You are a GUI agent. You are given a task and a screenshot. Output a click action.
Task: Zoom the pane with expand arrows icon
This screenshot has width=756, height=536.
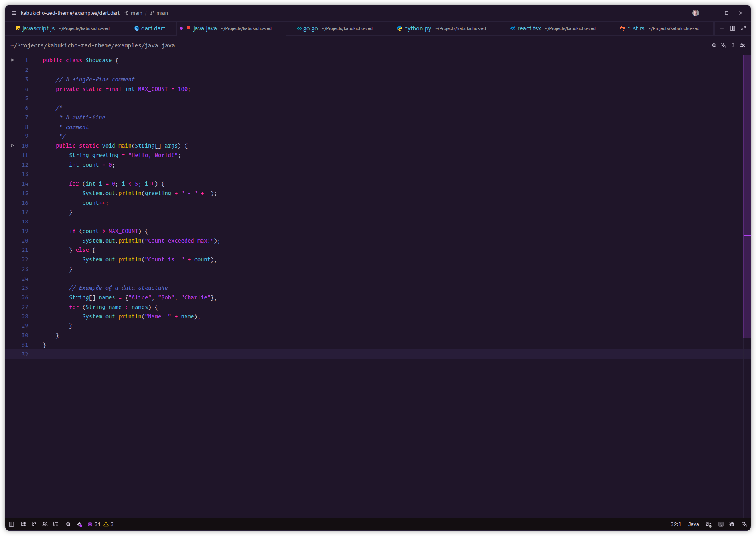pyautogui.click(x=743, y=28)
